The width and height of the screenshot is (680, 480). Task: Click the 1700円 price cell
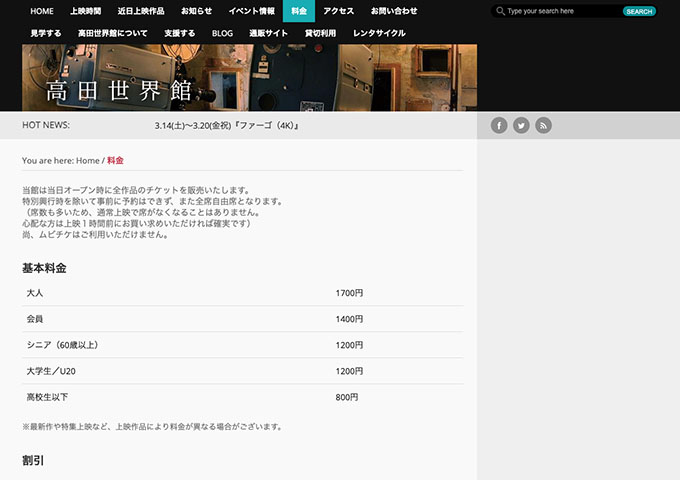[349, 293]
